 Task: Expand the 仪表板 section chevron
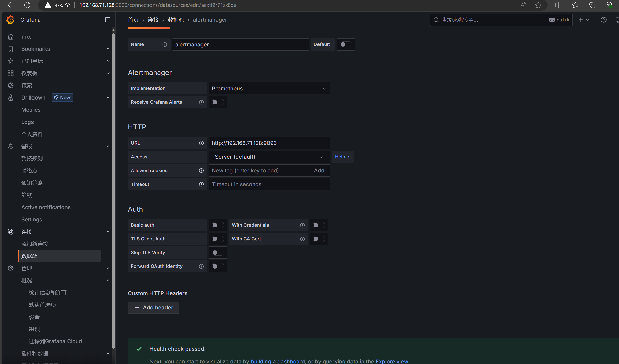pyautogui.click(x=108, y=73)
